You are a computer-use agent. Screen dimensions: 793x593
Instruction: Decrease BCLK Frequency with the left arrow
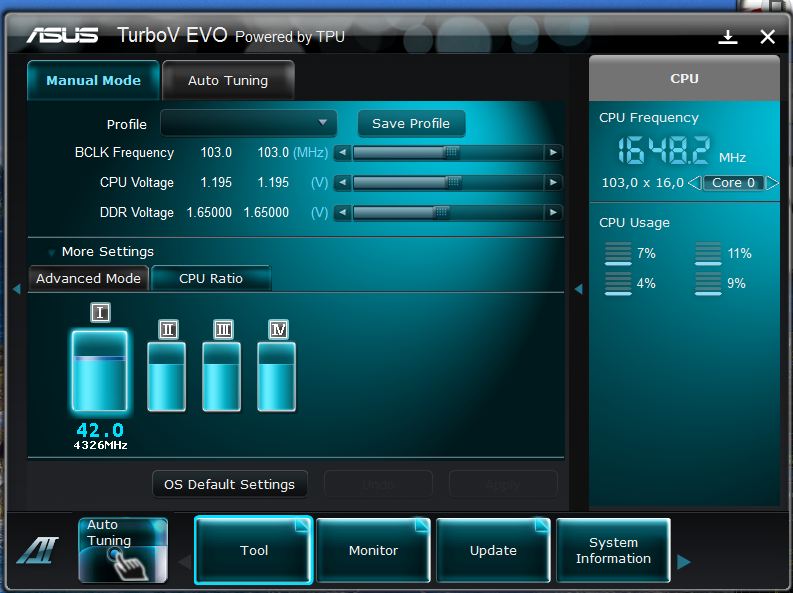[342, 152]
